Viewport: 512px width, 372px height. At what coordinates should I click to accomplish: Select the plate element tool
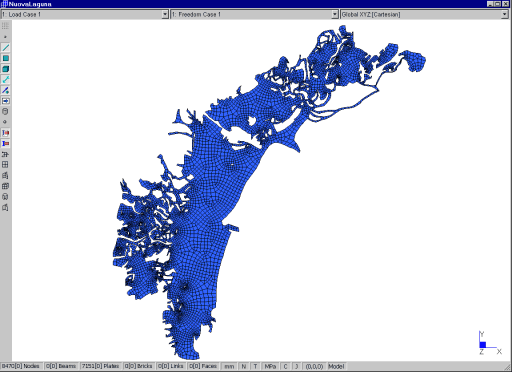click(6, 58)
